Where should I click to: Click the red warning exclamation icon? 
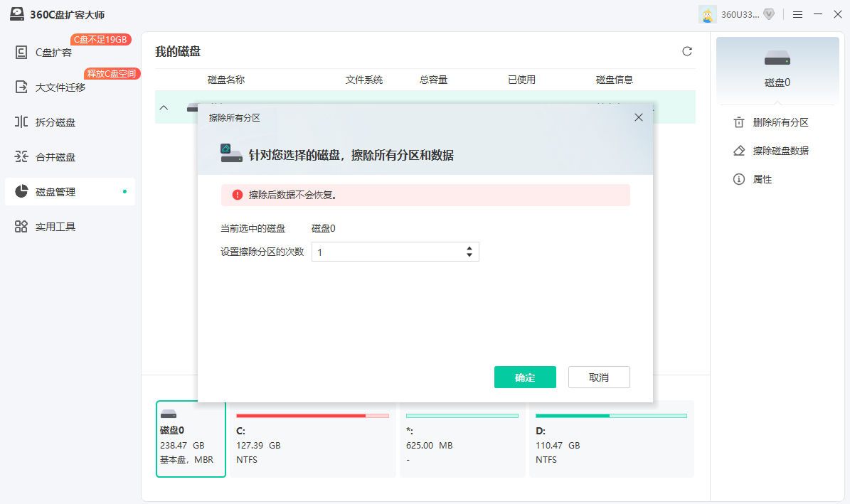pos(238,195)
